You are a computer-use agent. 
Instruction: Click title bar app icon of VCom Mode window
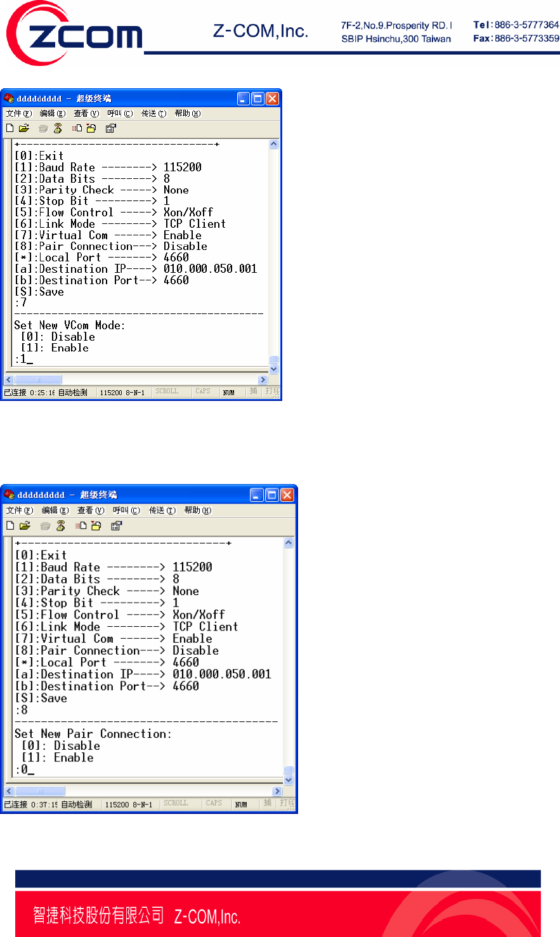click(9, 98)
